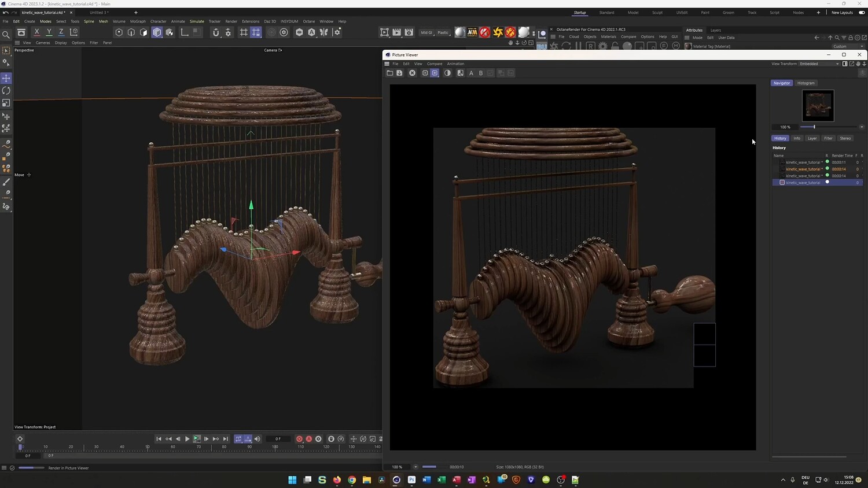Open the Camera dropdown in viewport header
The image size is (868, 488).
[273, 50]
